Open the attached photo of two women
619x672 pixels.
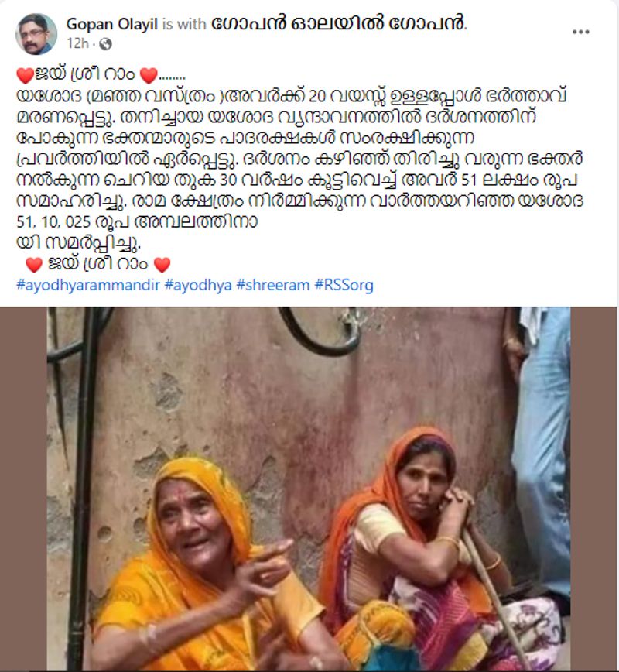coord(309,489)
